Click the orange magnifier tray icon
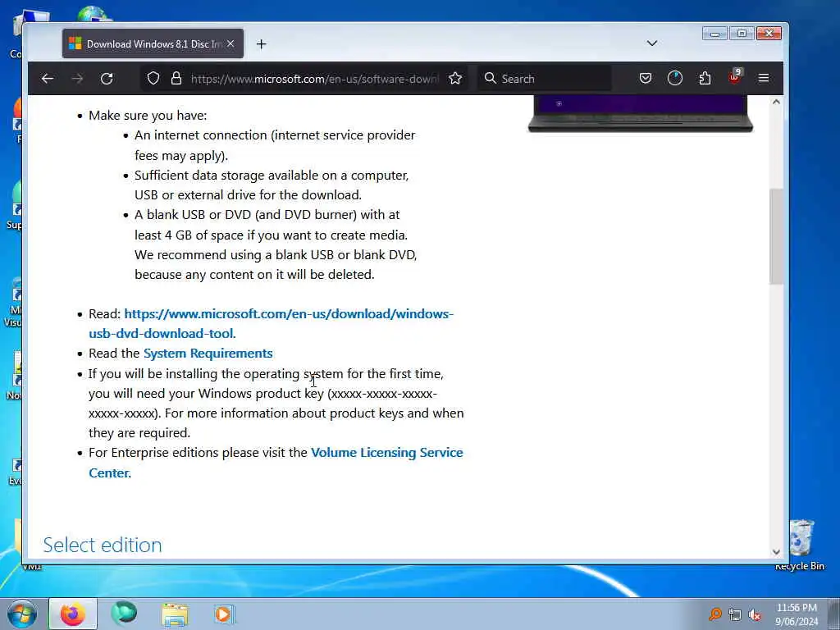Screen dimensions: 840x630 point(714,614)
